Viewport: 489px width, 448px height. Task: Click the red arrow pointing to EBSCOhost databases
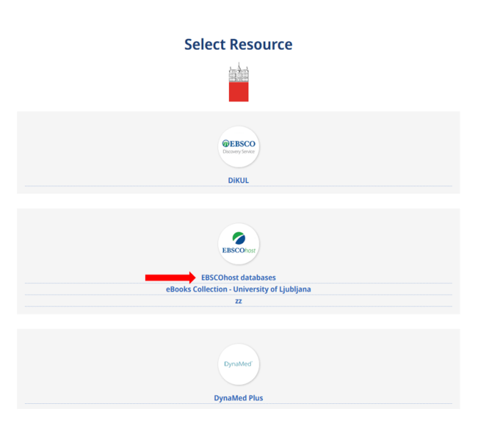(x=171, y=277)
